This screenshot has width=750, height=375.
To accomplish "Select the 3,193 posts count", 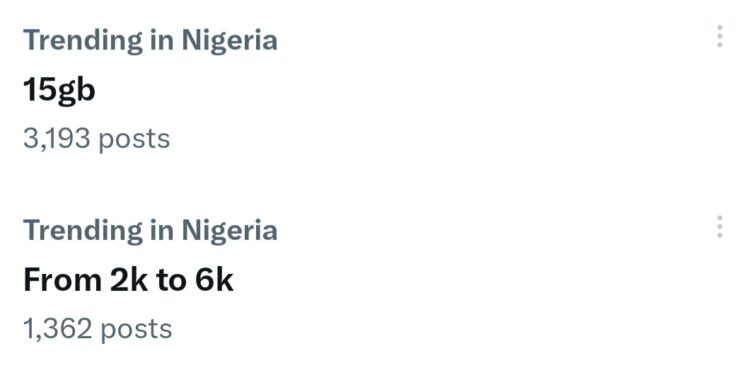I will (x=97, y=138).
